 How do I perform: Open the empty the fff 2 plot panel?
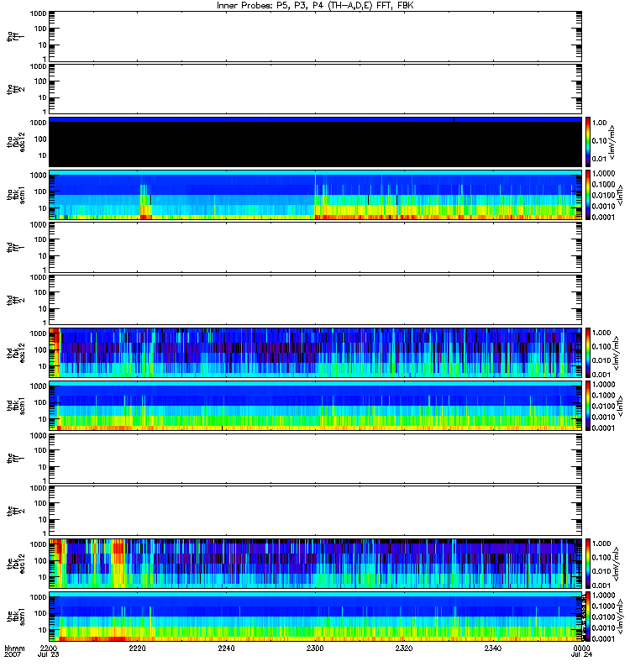point(316,511)
